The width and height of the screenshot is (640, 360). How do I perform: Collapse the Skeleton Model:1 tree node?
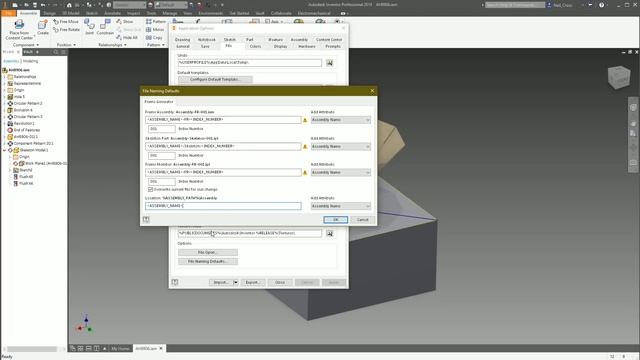(5, 150)
